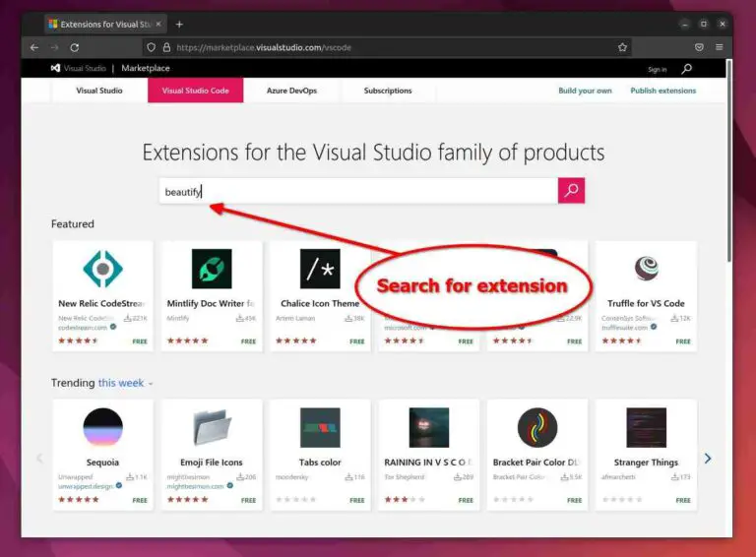Click the Publish extensions link
Image resolution: width=756 pixels, height=557 pixels.
(x=662, y=91)
